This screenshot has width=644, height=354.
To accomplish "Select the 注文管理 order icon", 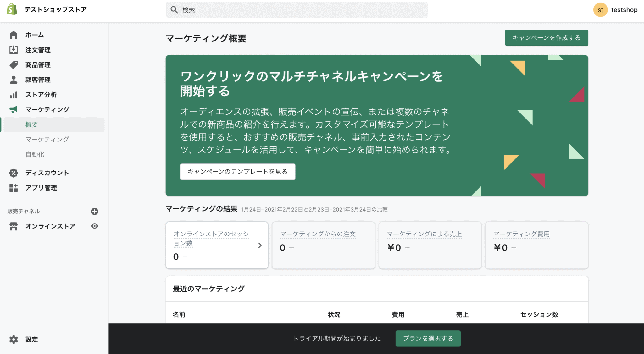I will [x=14, y=50].
